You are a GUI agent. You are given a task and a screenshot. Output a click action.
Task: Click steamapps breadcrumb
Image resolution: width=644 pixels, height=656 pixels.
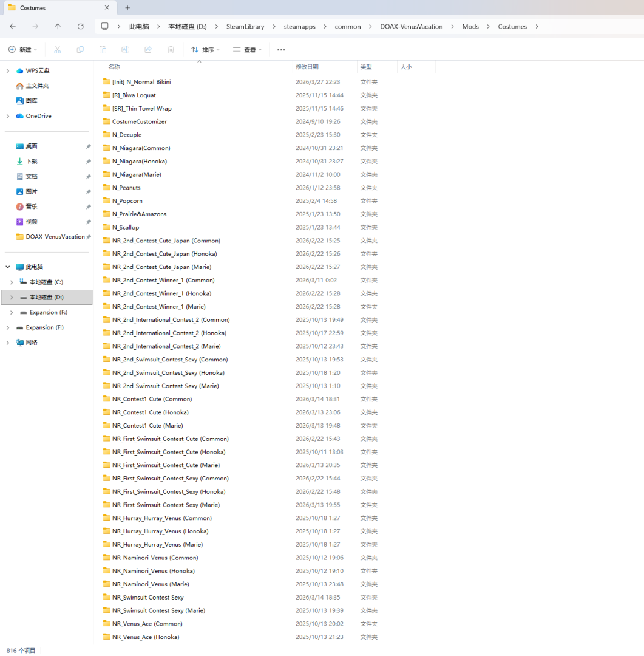pyautogui.click(x=299, y=26)
